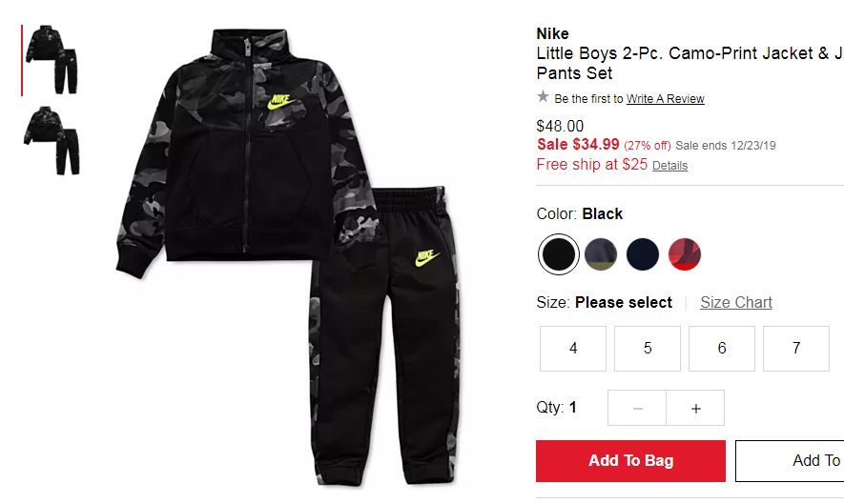Select size 6
The image size is (844, 504).
[x=722, y=349]
